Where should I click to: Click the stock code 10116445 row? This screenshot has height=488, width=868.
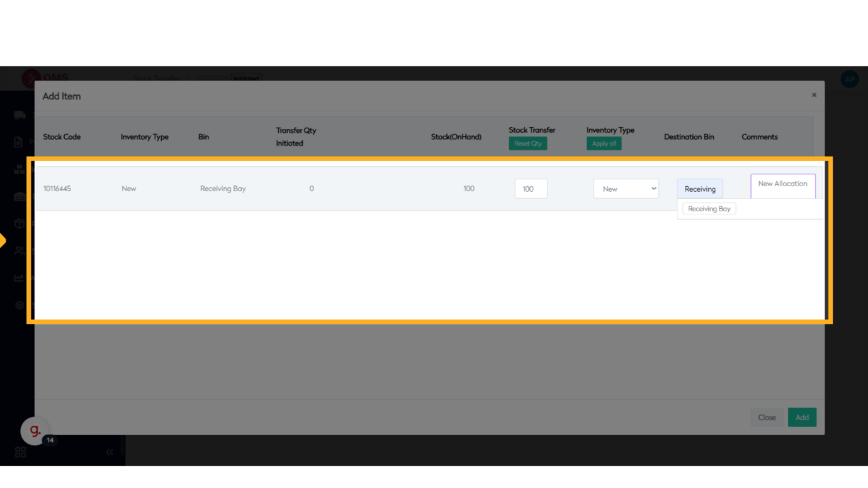[x=57, y=189]
